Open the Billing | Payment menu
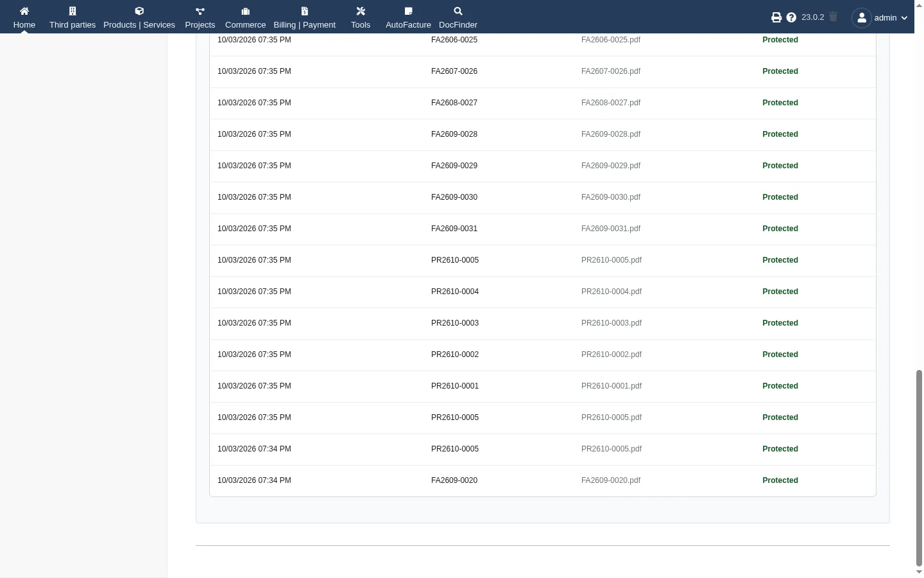 tap(305, 17)
